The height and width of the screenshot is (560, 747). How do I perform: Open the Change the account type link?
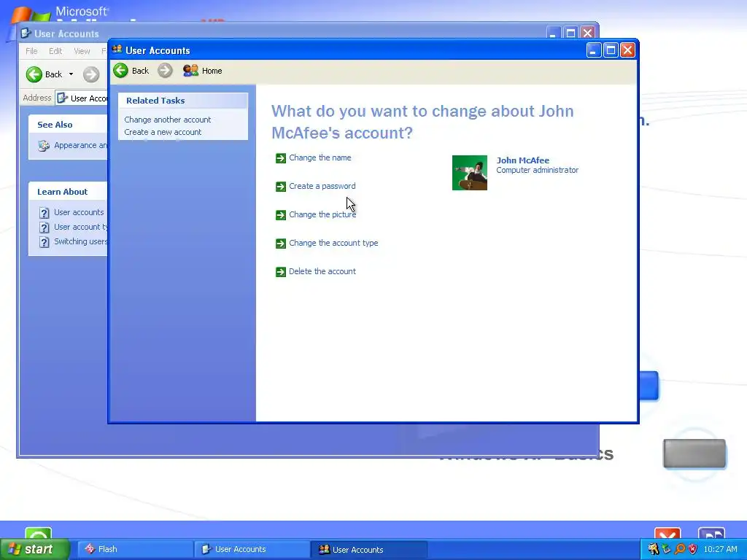click(333, 243)
